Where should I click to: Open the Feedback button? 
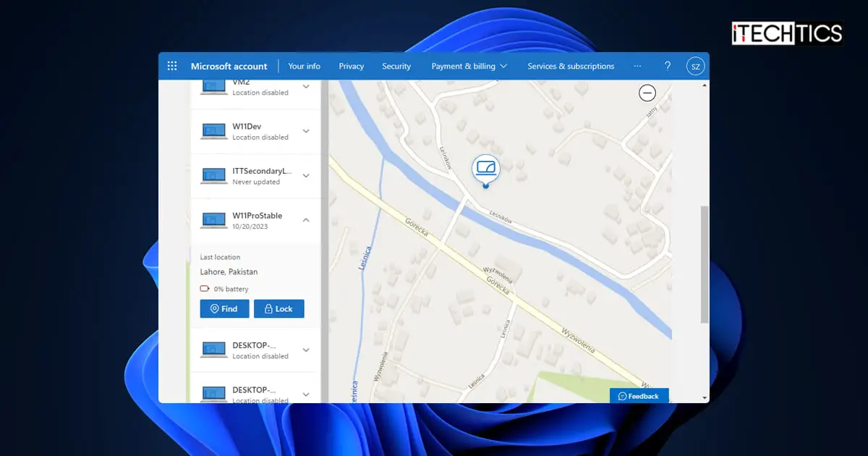tap(639, 396)
